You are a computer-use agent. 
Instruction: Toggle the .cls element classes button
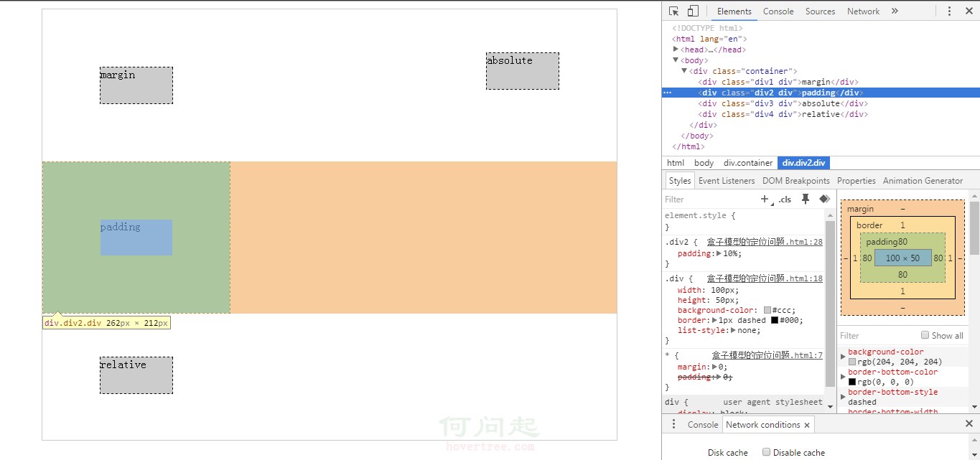[785, 200]
